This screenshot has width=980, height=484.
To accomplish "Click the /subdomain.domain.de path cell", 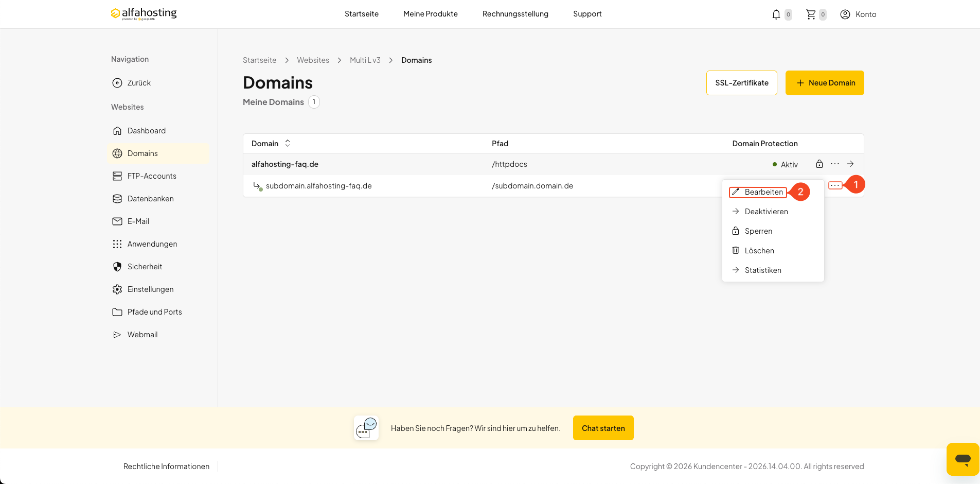I will (532, 186).
